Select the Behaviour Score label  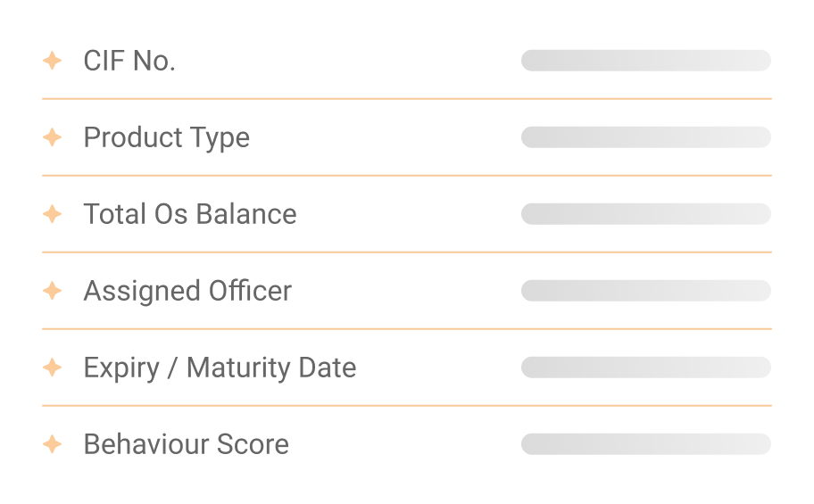point(186,444)
